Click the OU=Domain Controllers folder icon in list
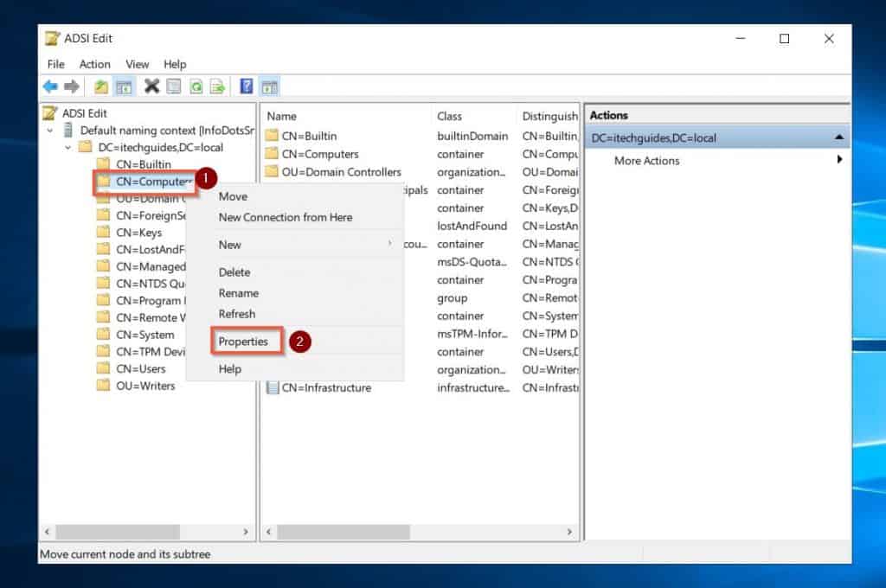886x588 pixels. 272,171
